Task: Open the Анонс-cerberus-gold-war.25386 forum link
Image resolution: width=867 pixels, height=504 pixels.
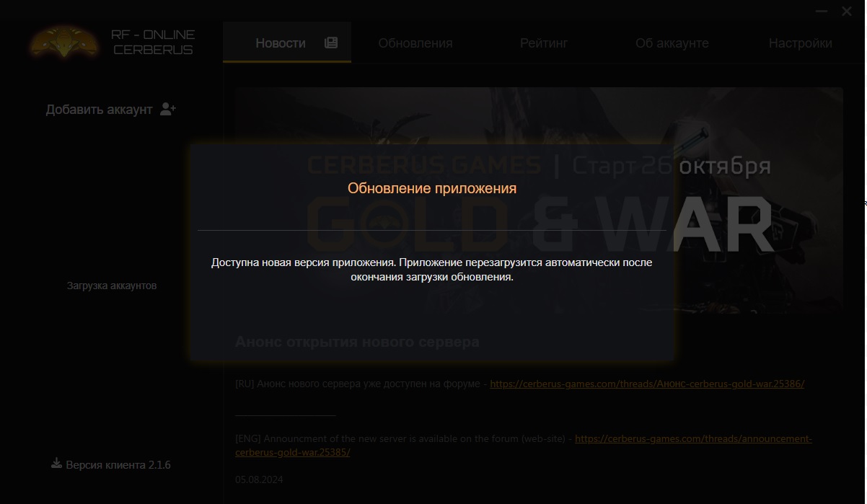Action: (647, 384)
